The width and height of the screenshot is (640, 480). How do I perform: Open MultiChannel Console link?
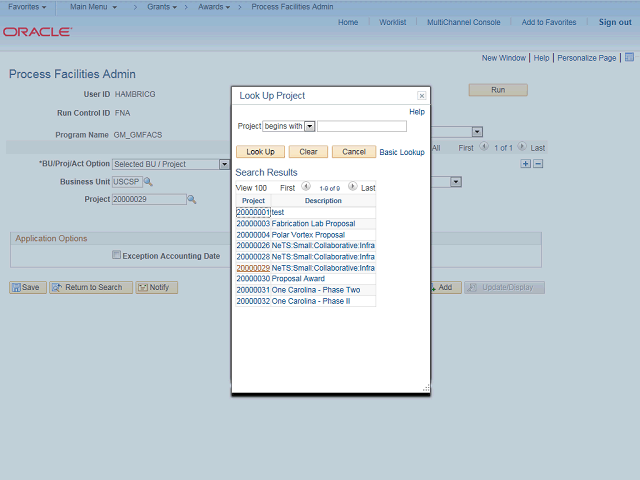tap(464, 22)
